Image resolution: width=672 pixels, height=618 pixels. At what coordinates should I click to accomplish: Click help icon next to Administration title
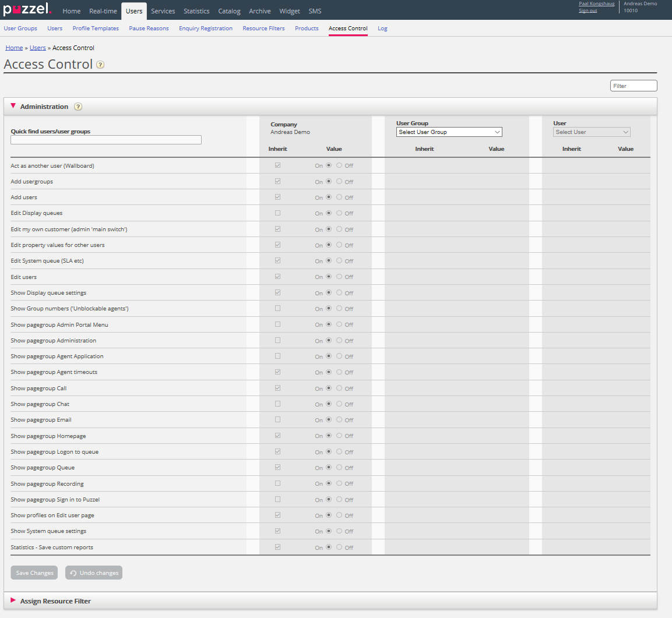tap(78, 107)
